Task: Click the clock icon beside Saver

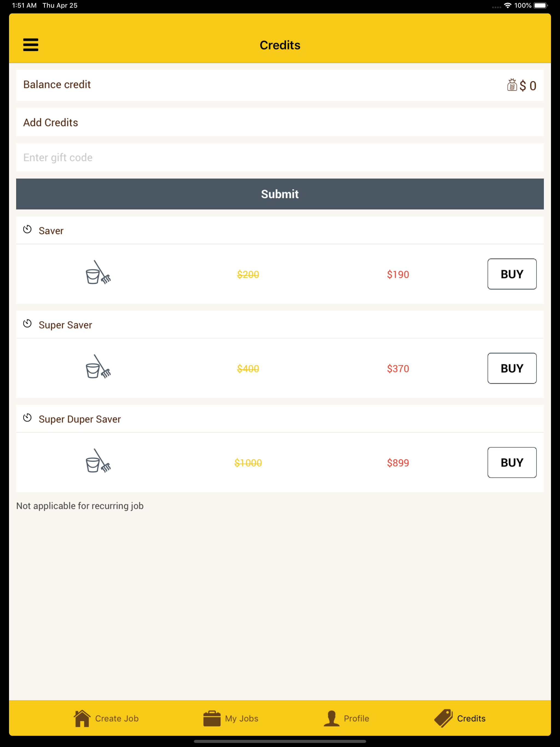Action: pos(27,230)
